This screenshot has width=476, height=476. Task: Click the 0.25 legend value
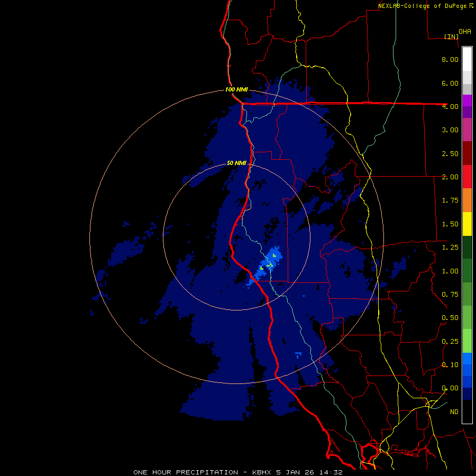click(450, 342)
